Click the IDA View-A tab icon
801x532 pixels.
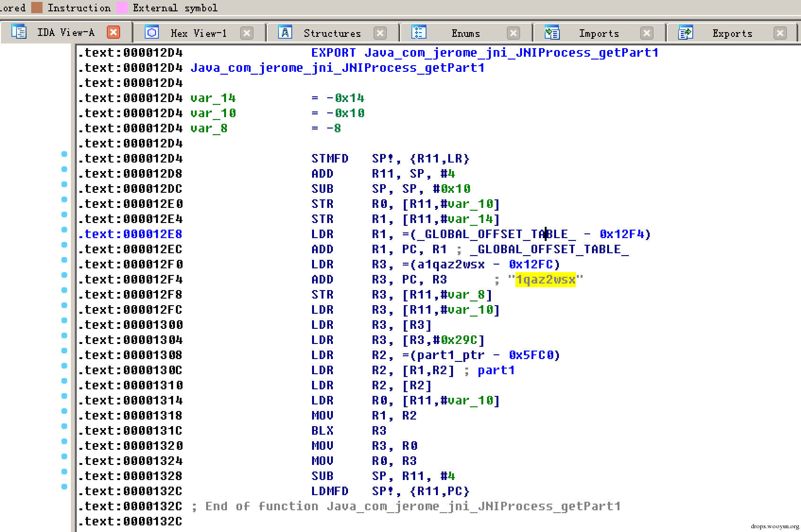pos(19,32)
